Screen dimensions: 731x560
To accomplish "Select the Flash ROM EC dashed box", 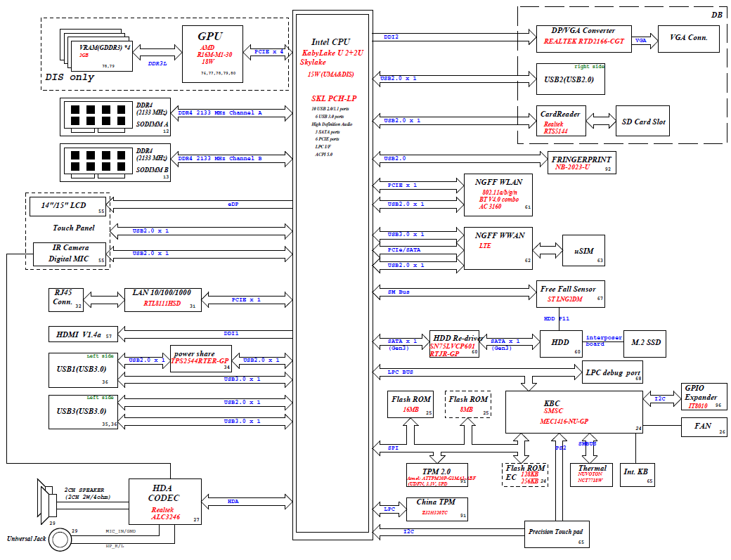I will [525, 475].
